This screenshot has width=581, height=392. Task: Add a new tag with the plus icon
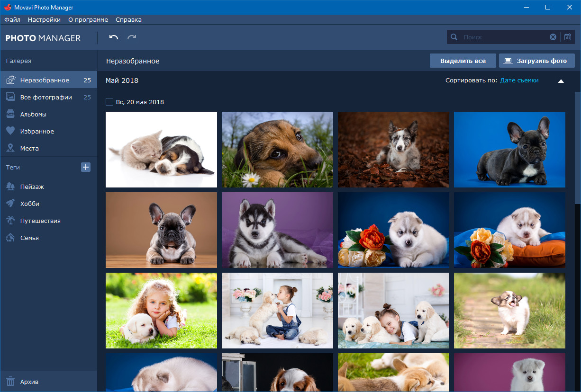86,167
